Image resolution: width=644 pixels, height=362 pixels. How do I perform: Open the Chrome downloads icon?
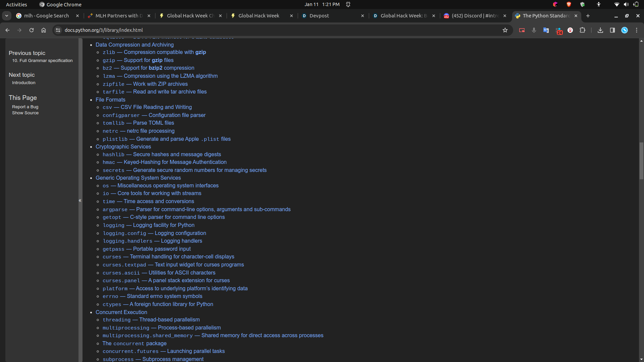pos(600,30)
